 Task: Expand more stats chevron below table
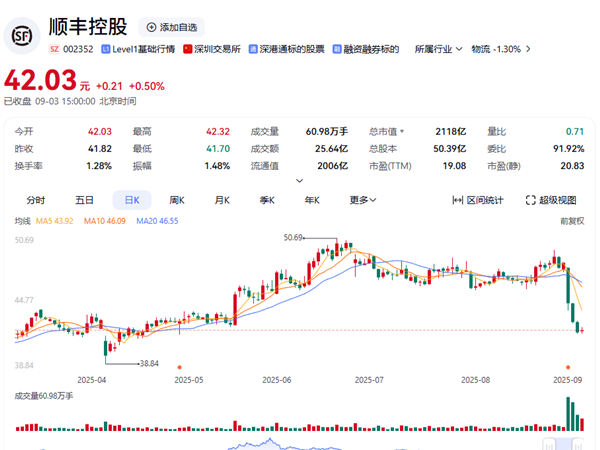(300, 181)
